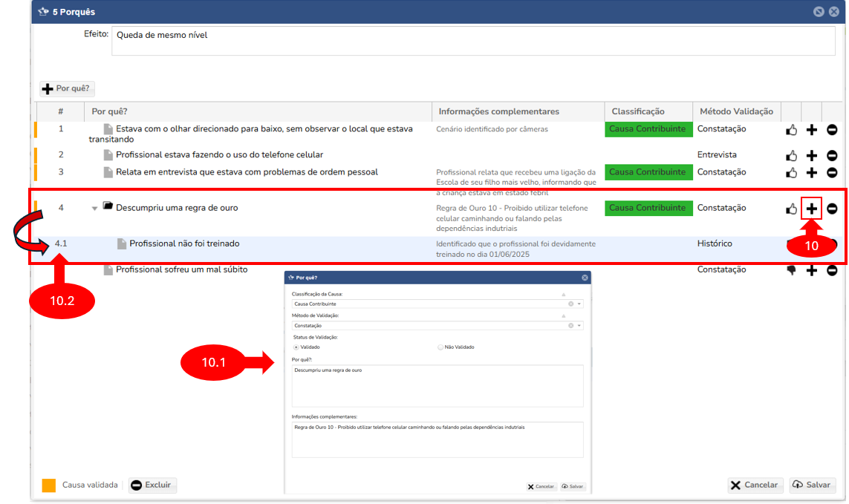Click the 'Por quê?' column header

(x=258, y=111)
